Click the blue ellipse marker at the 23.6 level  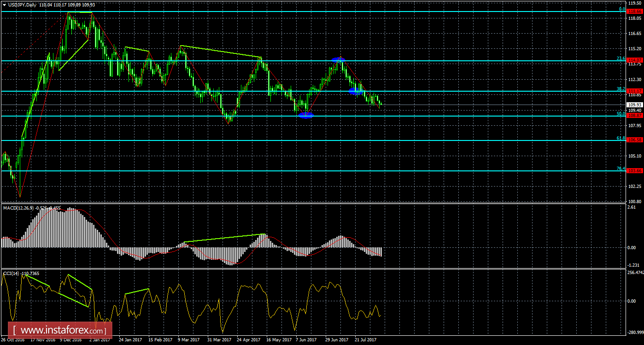(338, 59)
